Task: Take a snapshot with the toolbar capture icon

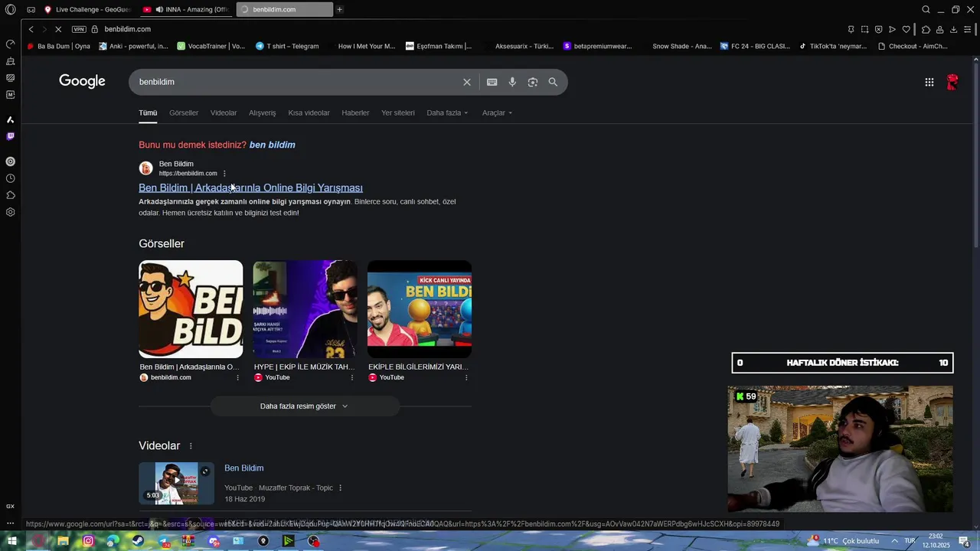Action: tap(864, 29)
